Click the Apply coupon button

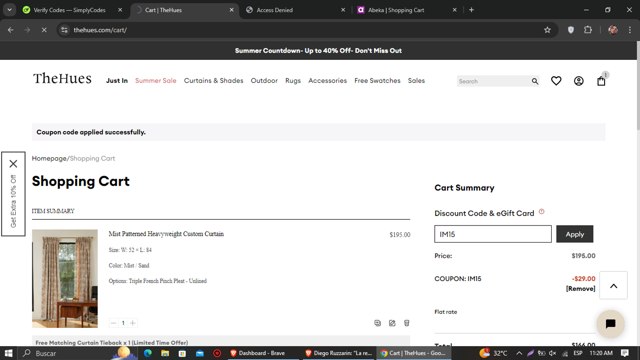575,234
